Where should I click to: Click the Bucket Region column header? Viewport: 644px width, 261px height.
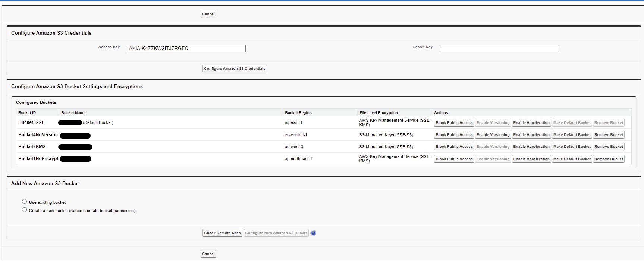point(298,113)
